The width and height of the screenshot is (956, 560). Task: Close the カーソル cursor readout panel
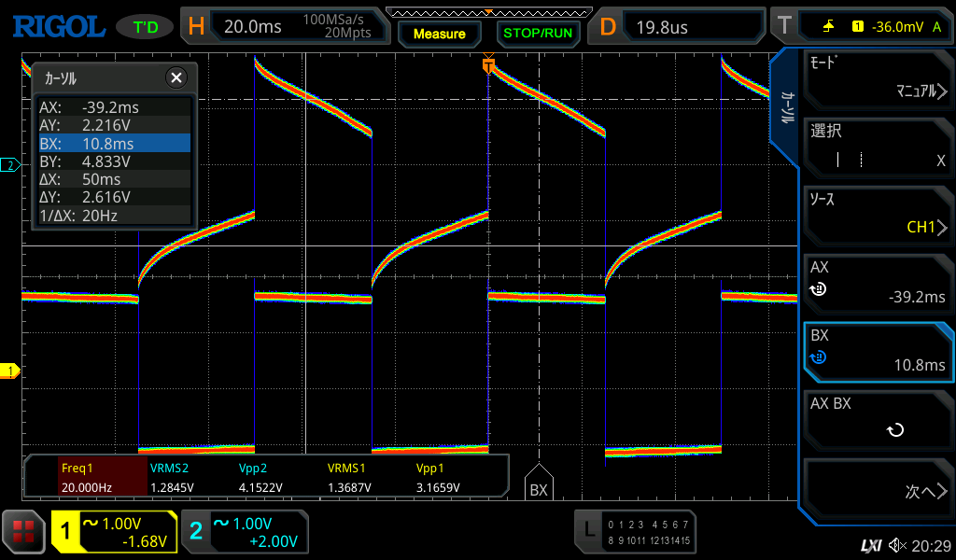(176, 77)
